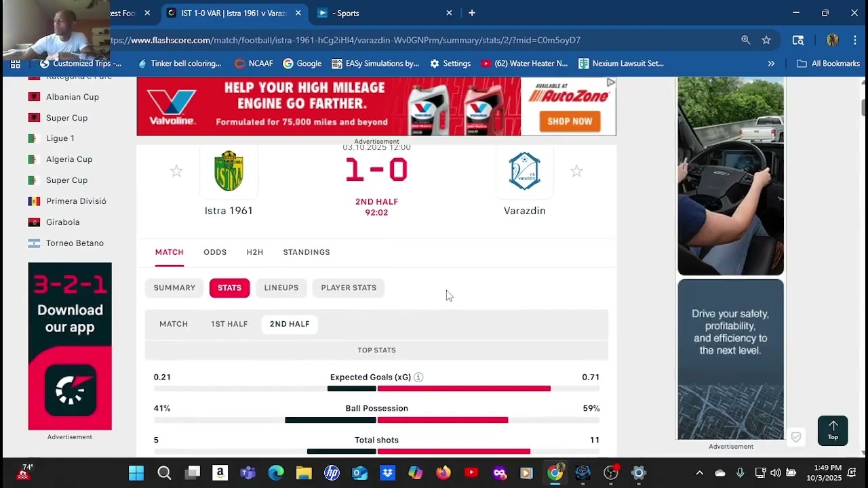Click the Istra 1961 team crest

click(229, 171)
